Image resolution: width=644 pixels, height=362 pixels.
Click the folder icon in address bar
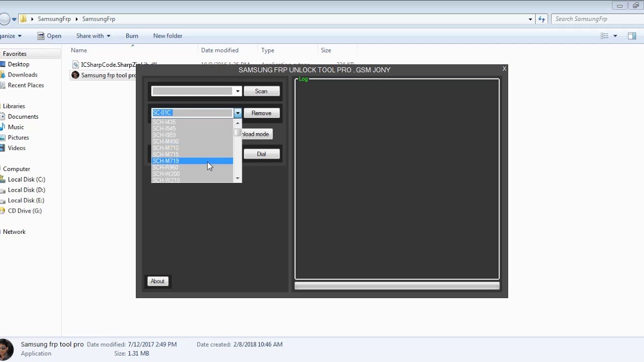pos(23,19)
